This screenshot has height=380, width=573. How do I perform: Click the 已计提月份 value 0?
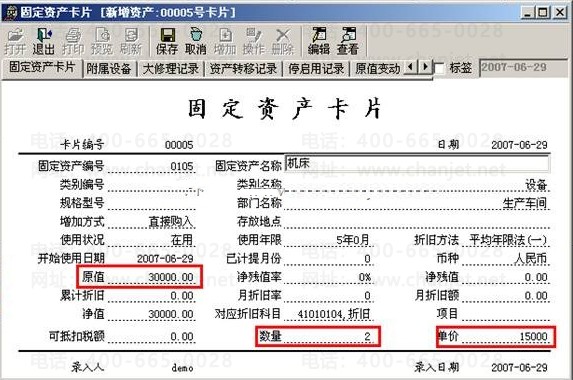[367, 259]
